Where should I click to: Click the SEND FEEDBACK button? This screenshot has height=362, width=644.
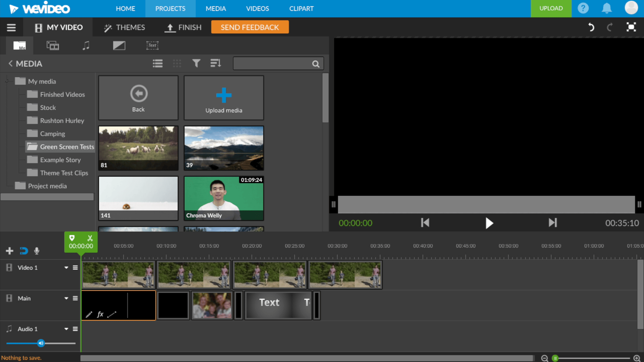pos(250,27)
